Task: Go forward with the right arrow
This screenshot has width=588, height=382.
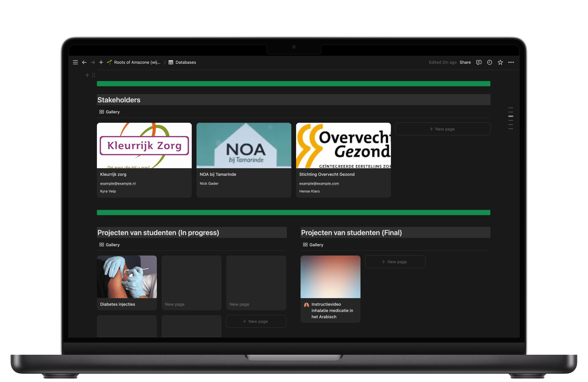Action: click(x=93, y=62)
